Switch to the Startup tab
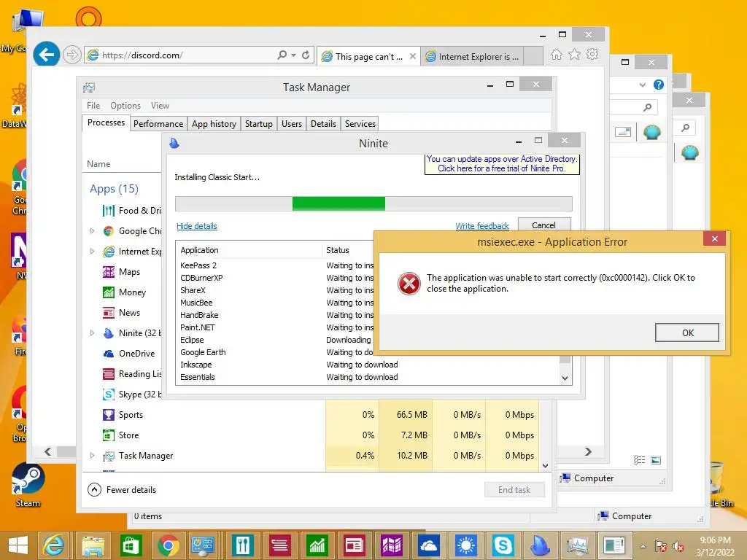The width and height of the screenshot is (747, 560). tap(259, 124)
